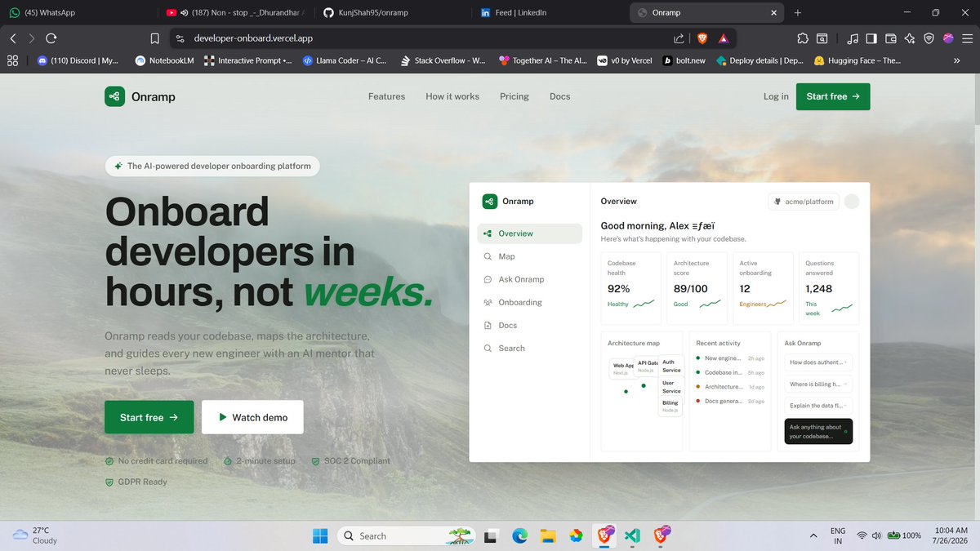This screenshot has height=551, width=980.
Task: Open the browser hamburger menu
Action: 967,38
